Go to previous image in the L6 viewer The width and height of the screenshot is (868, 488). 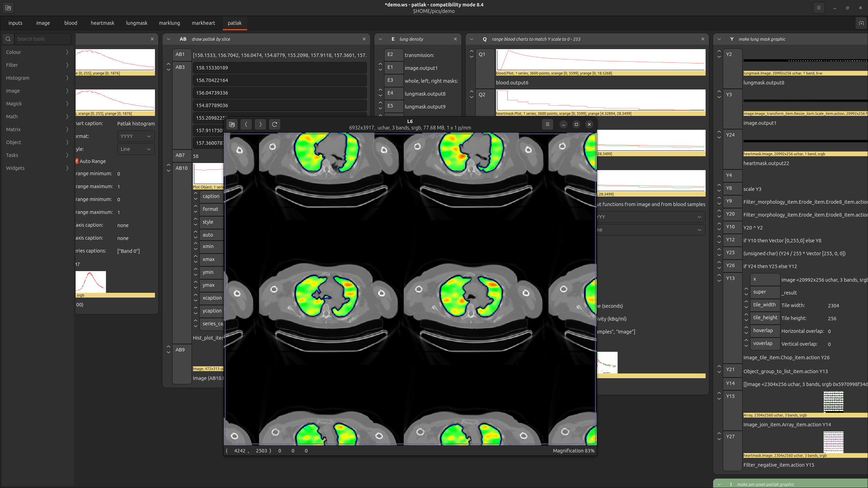[x=246, y=124]
